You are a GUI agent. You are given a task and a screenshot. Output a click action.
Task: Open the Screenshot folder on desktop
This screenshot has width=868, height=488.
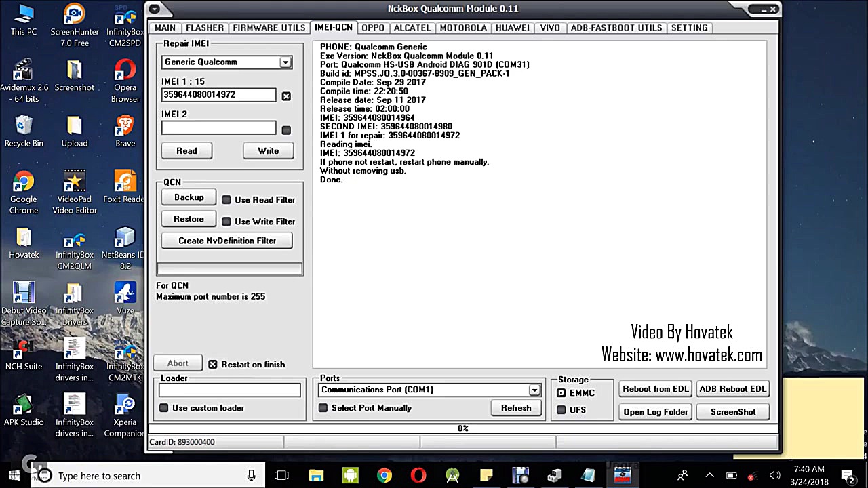pyautogui.click(x=75, y=76)
